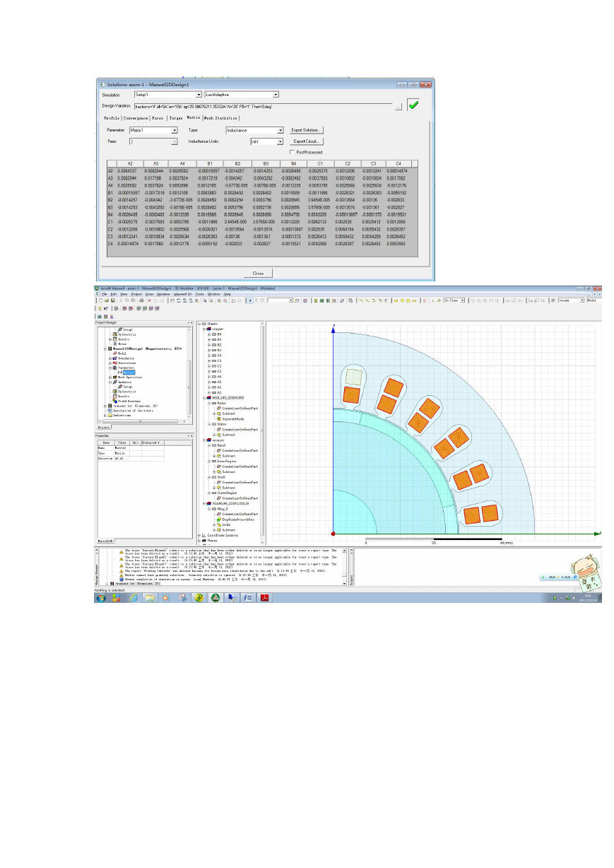Viewport: 614px width, 868px height.
Task: Open the Modeler menu
Action: pyautogui.click(x=163, y=293)
